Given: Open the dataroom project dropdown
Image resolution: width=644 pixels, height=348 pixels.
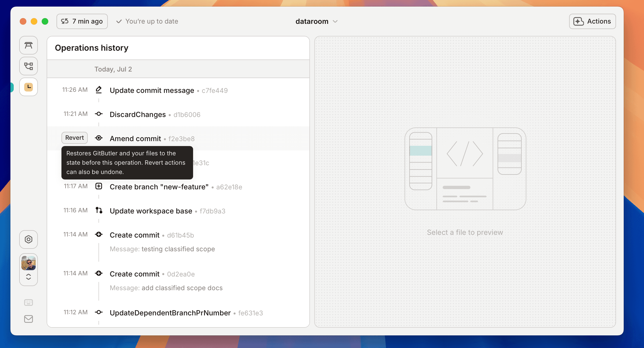Looking at the screenshot, I should 312,21.
